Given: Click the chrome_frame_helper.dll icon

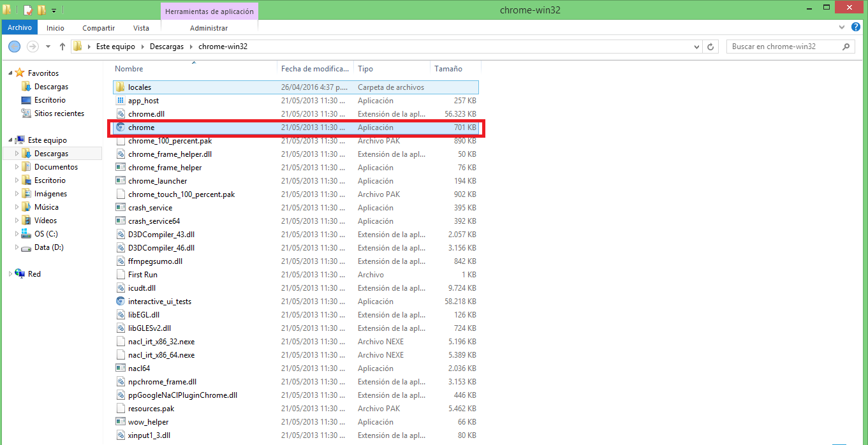Looking at the screenshot, I should click(x=121, y=154).
